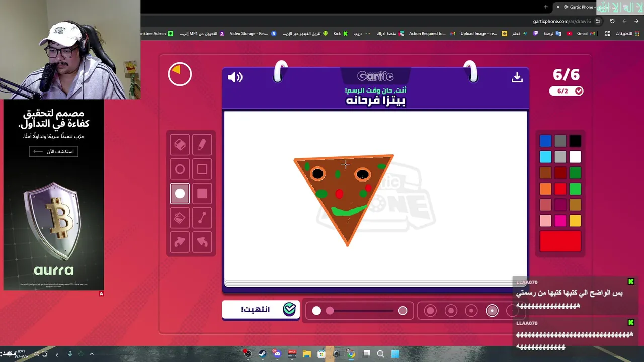Select the paint bucket fill tool
The image size is (644, 362).
(180, 218)
